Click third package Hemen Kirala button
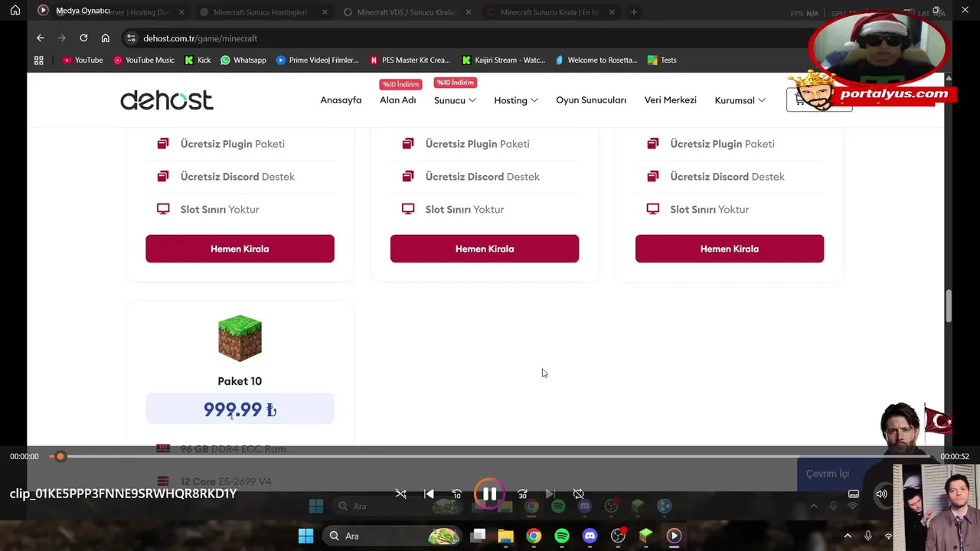 tap(730, 249)
